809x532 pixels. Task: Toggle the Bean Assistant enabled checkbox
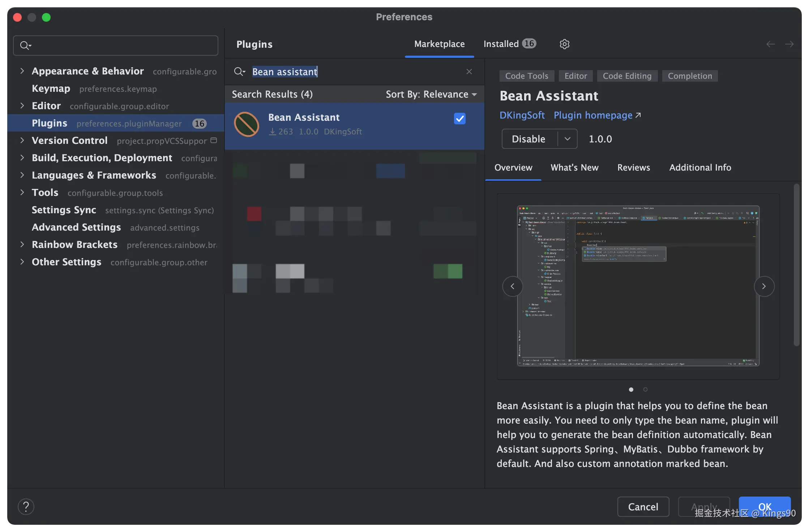coord(459,119)
